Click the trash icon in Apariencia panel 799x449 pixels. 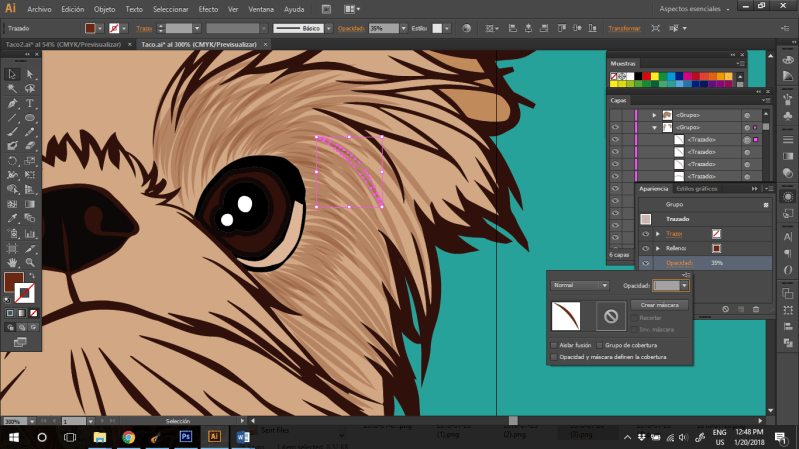pos(755,308)
